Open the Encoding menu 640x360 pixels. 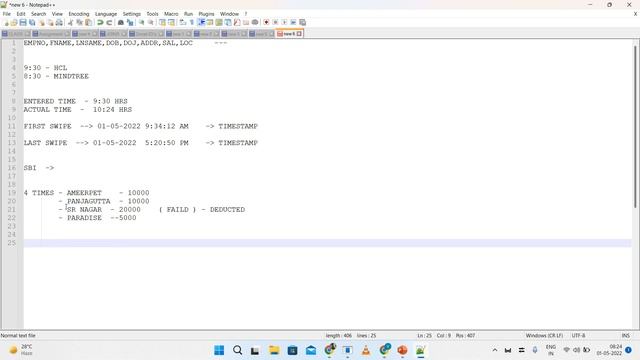click(79, 14)
